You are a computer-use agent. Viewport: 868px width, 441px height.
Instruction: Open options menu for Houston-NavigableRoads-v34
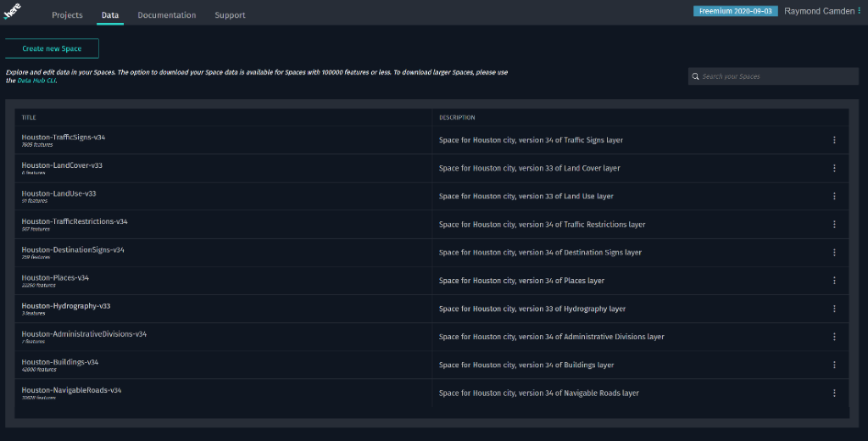click(834, 393)
